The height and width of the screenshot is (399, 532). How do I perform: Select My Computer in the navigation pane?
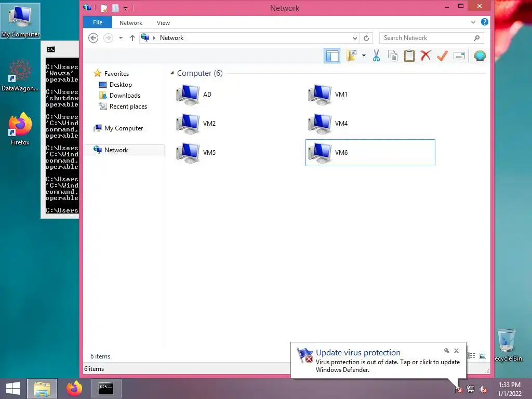[x=124, y=128]
